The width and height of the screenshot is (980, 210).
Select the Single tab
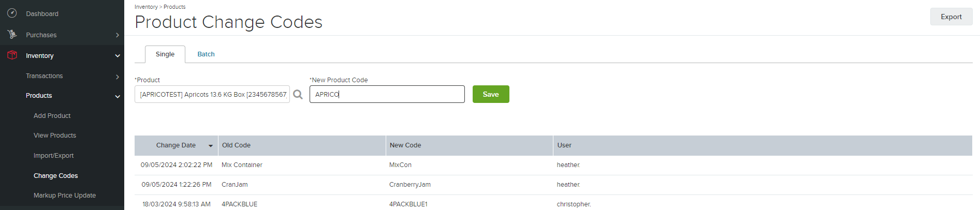pos(165,54)
